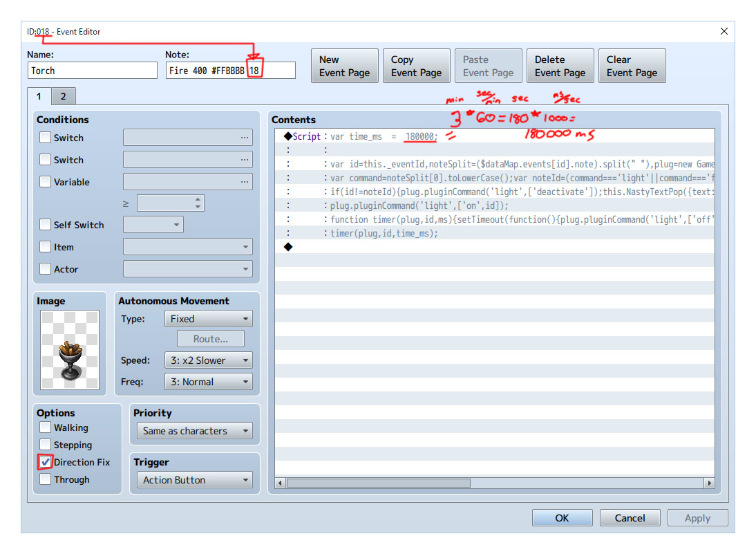Enable the Self Switch condition checkbox
The height and width of the screenshot is (554, 756).
(x=46, y=224)
